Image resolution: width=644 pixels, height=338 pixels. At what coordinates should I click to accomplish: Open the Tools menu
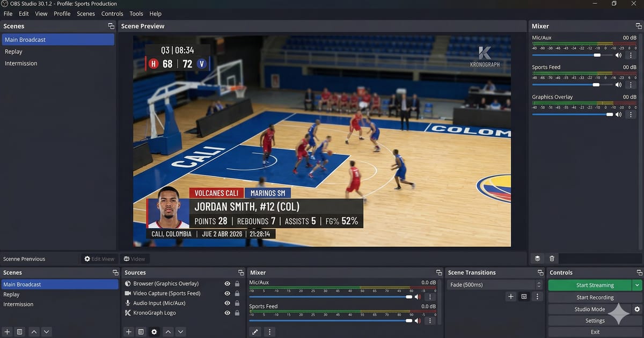136,13
